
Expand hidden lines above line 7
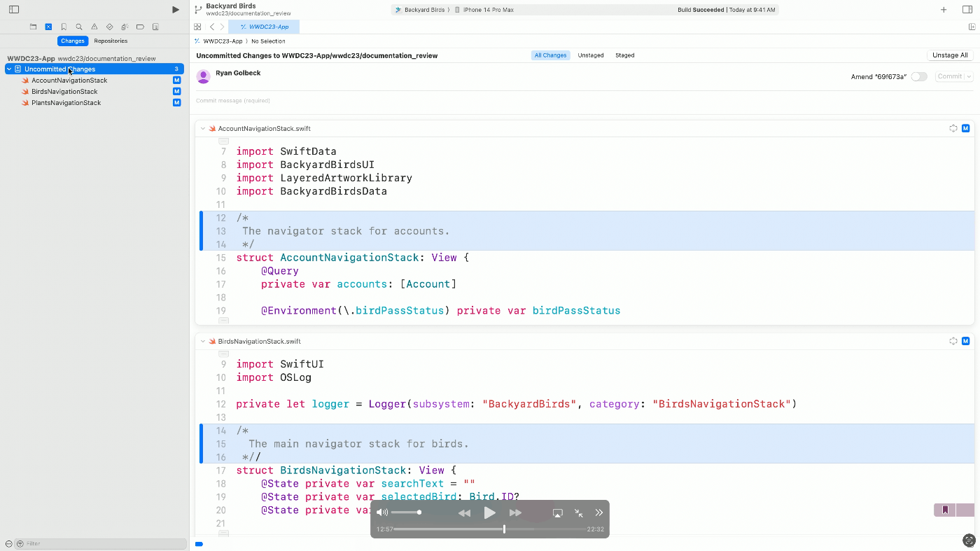click(224, 141)
